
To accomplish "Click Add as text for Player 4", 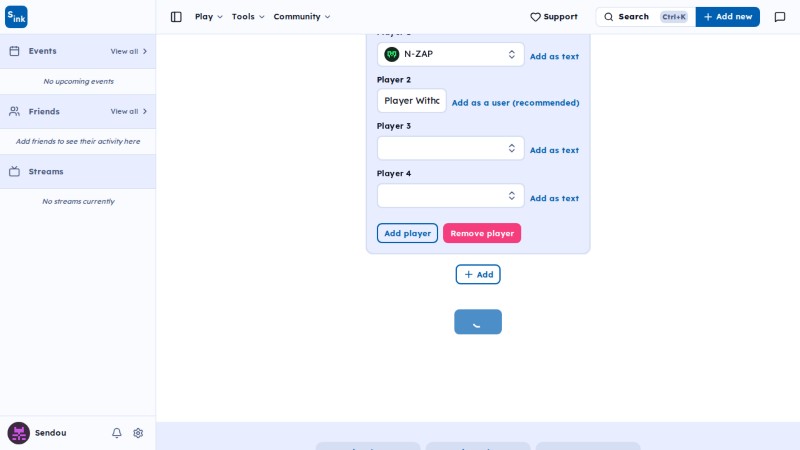I will pyautogui.click(x=554, y=198).
